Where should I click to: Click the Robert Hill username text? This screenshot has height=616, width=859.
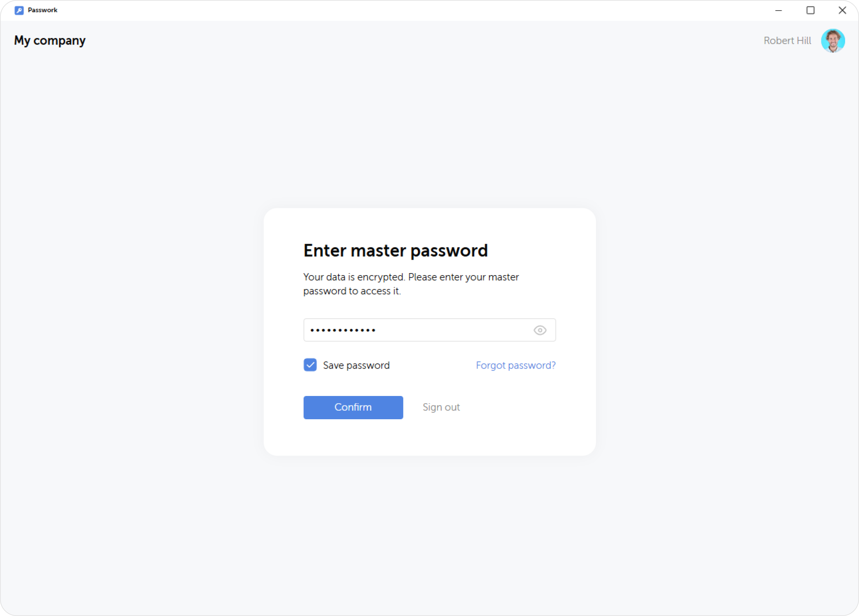coord(787,40)
